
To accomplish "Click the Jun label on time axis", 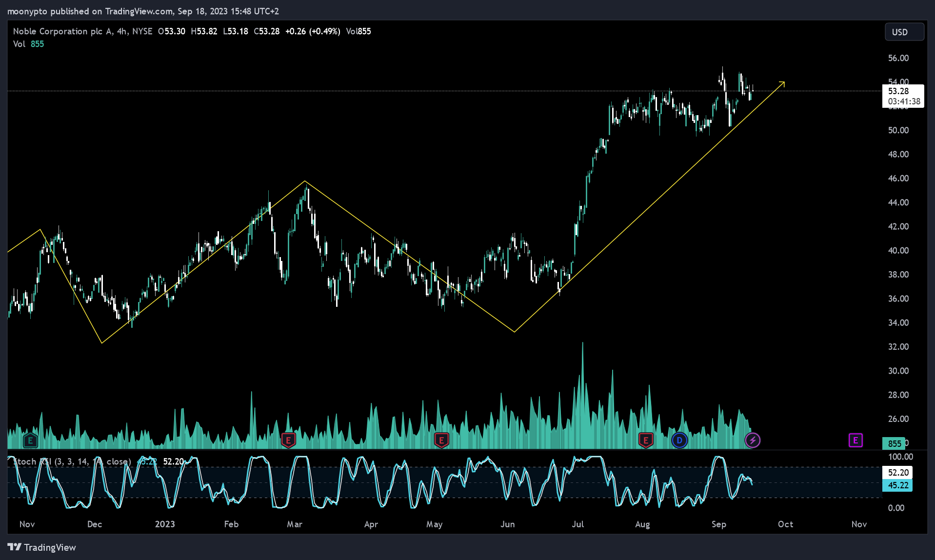I will [508, 524].
